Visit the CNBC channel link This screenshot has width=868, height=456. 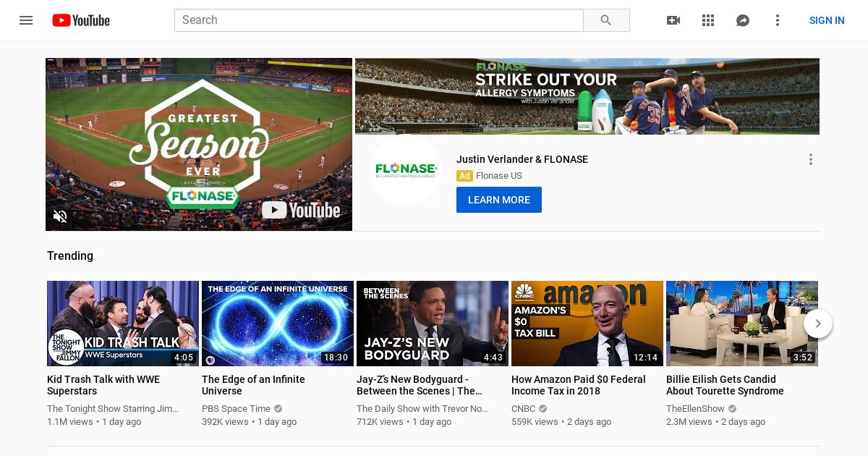pyautogui.click(x=524, y=409)
